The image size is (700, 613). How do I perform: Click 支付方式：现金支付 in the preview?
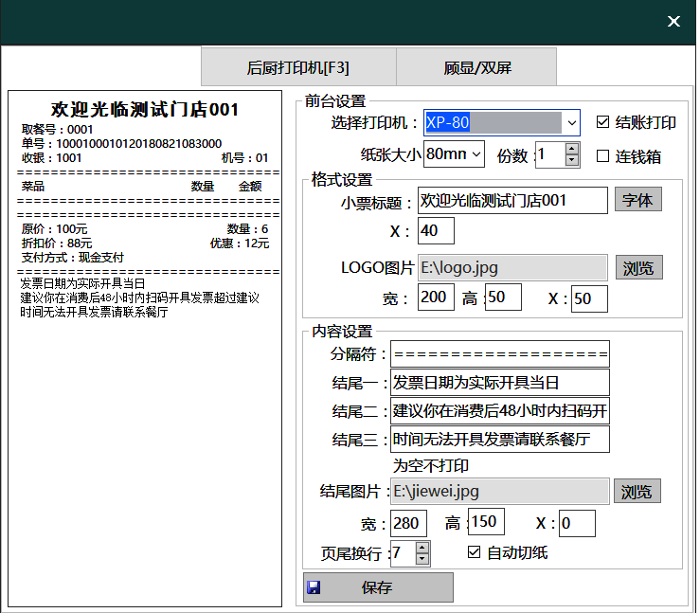[x=72, y=258]
